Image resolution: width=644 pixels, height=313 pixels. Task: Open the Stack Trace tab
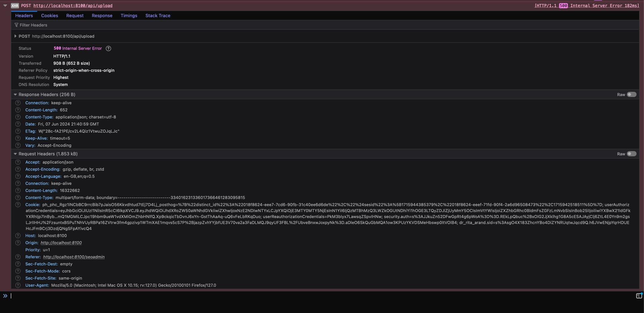click(158, 16)
